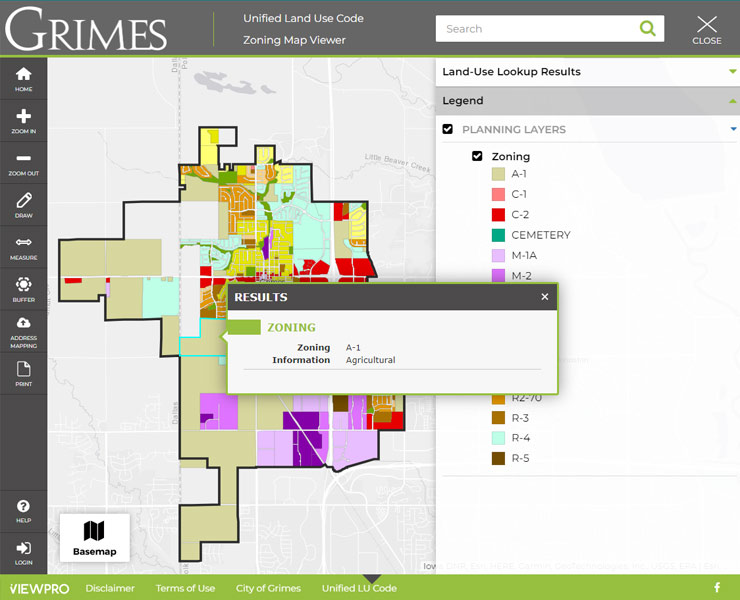Image resolution: width=740 pixels, height=600 pixels.
Task: Click the Zoom In tool
Action: pos(24,121)
